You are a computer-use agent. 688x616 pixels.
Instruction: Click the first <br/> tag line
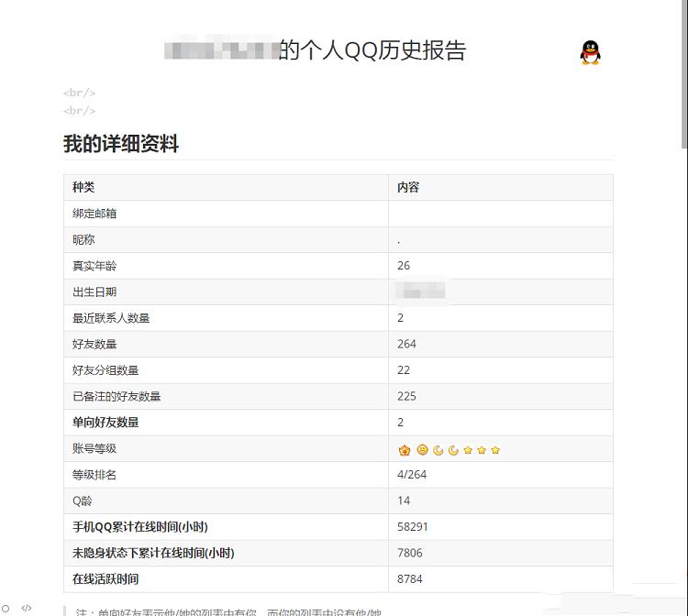pyautogui.click(x=80, y=93)
